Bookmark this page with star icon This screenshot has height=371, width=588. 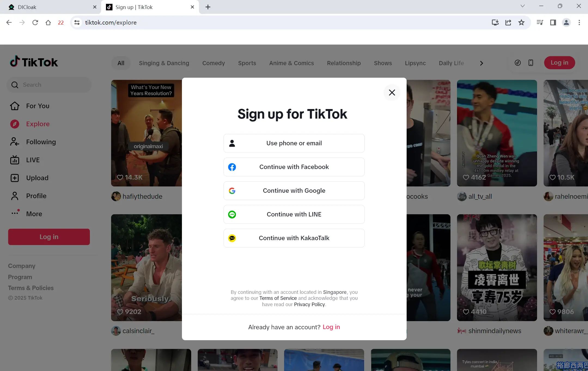(521, 23)
